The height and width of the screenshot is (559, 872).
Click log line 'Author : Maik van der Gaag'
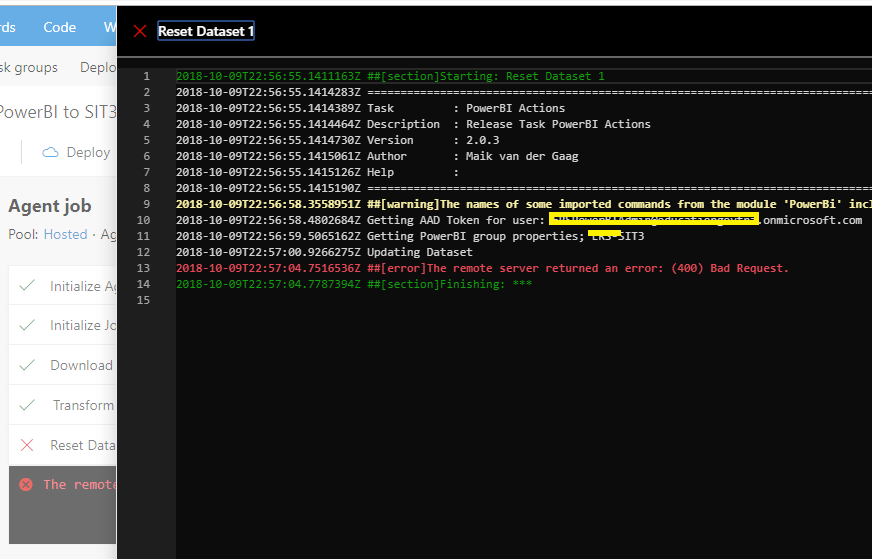377,156
